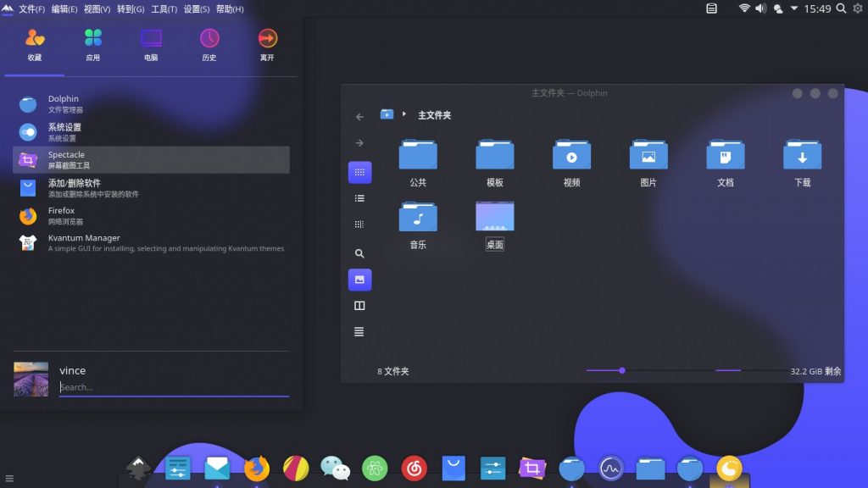Toggle the icons view mode in Dolphin

(x=359, y=172)
